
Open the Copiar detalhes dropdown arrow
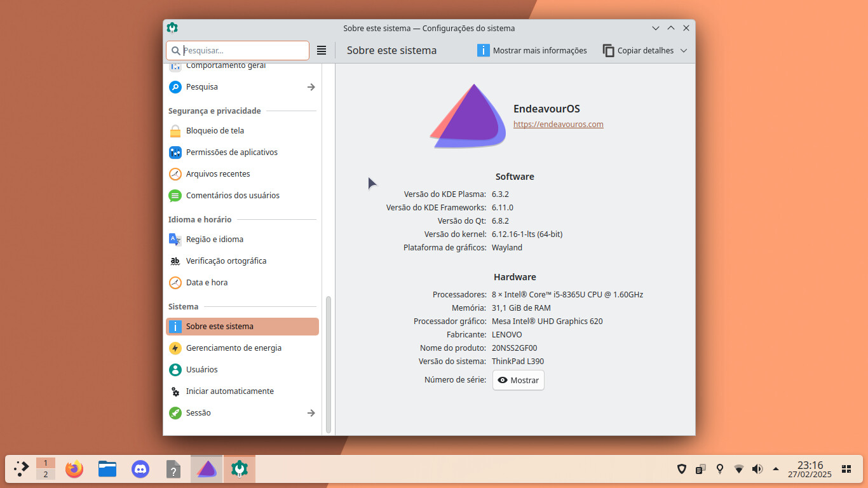684,50
